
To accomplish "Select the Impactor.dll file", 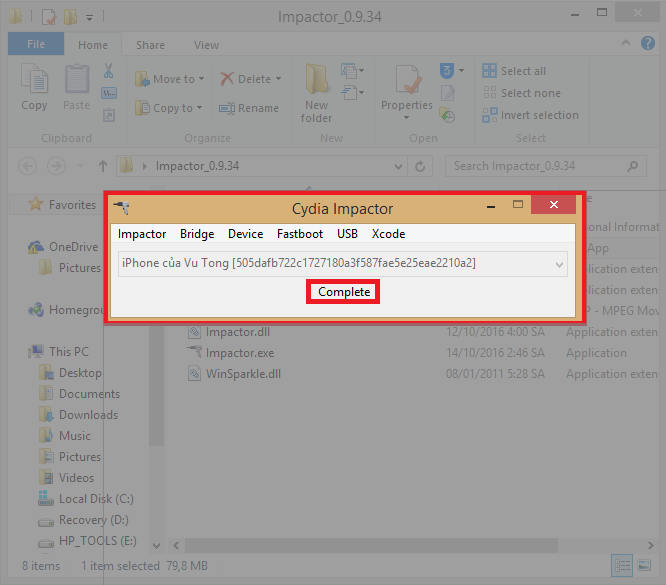I will pyautogui.click(x=229, y=332).
